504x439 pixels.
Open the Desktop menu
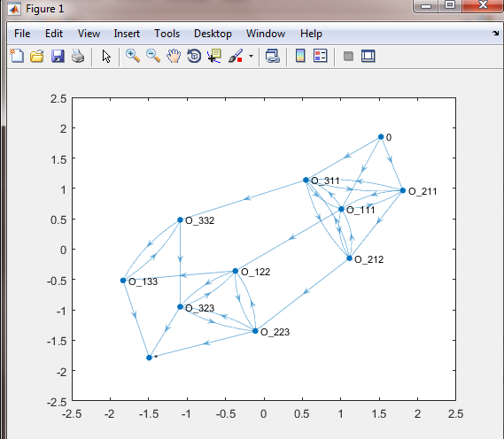click(x=213, y=34)
